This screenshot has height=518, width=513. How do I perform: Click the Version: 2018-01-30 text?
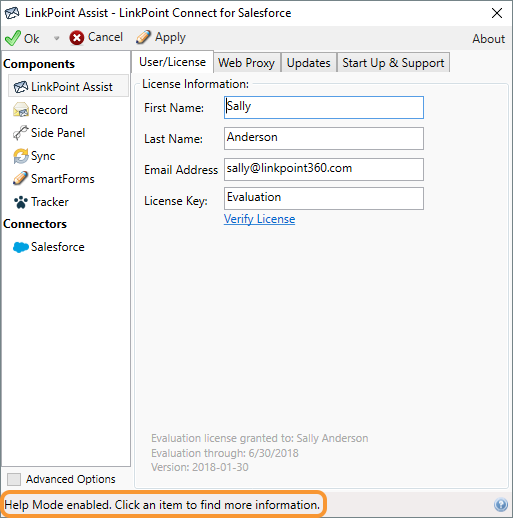pos(200,467)
